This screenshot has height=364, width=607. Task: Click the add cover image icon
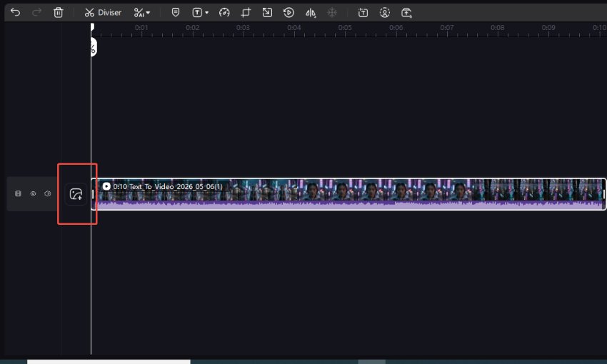(76, 194)
